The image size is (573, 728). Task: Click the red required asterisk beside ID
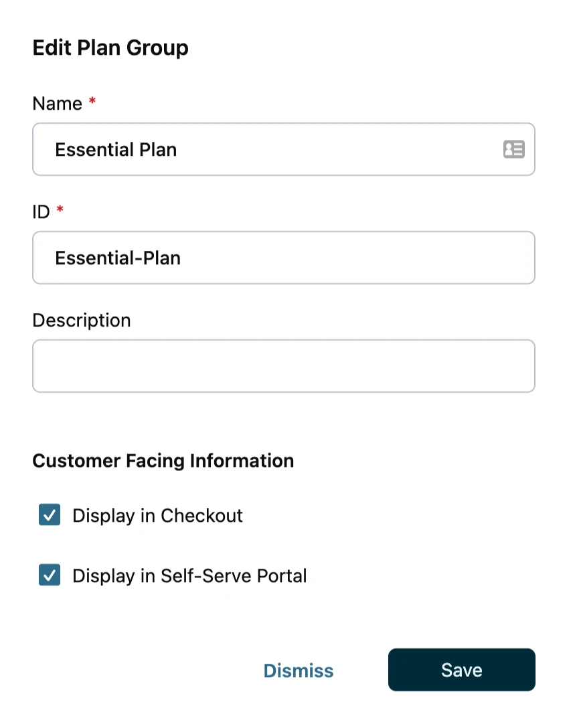click(60, 210)
